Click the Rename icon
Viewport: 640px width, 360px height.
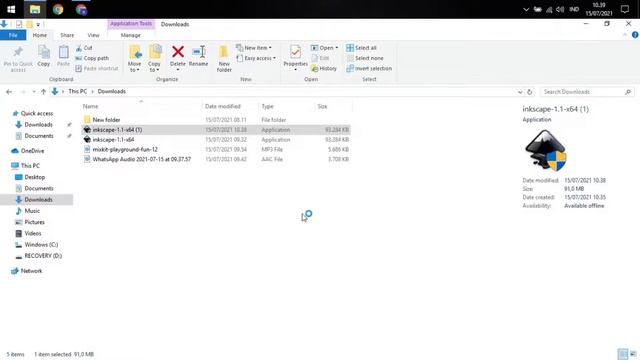click(199, 52)
